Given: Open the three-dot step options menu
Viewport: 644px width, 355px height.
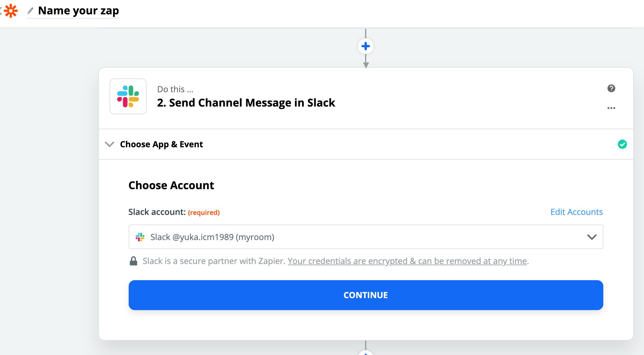Looking at the screenshot, I should pos(611,108).
